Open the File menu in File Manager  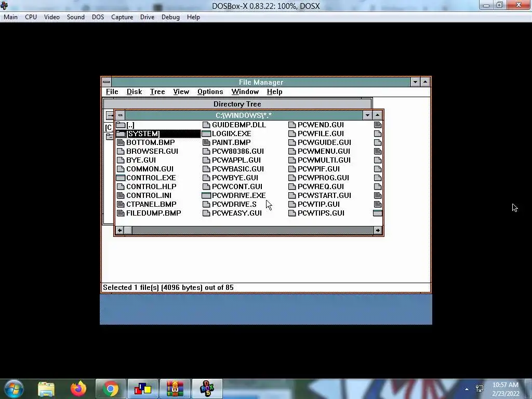[112, 92]
